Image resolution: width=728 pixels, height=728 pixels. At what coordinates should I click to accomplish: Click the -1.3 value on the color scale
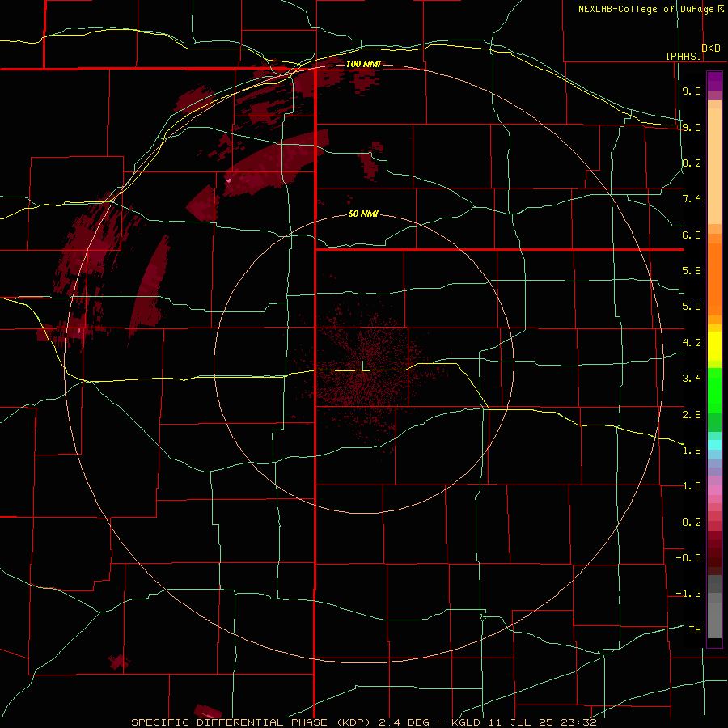tap(688, 594)
